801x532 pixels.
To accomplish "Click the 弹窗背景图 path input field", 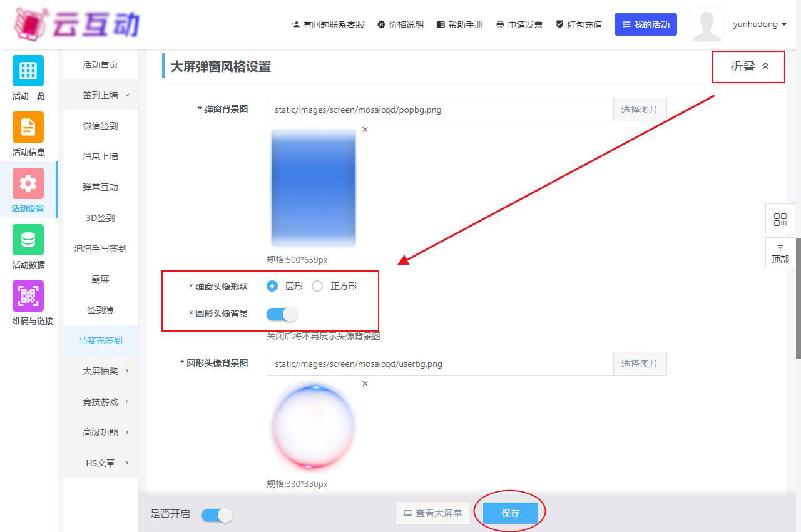I will click(439, 110).
